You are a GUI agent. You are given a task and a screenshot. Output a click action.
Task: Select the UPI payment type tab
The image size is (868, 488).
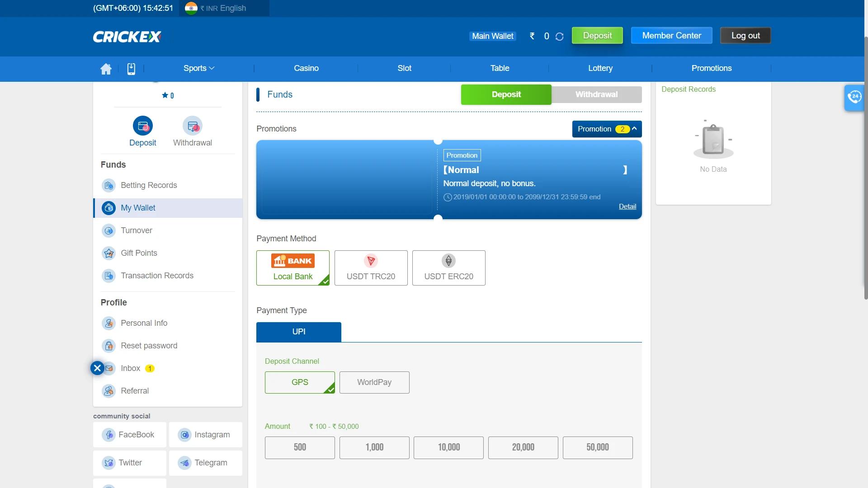(x=299, y=332)
